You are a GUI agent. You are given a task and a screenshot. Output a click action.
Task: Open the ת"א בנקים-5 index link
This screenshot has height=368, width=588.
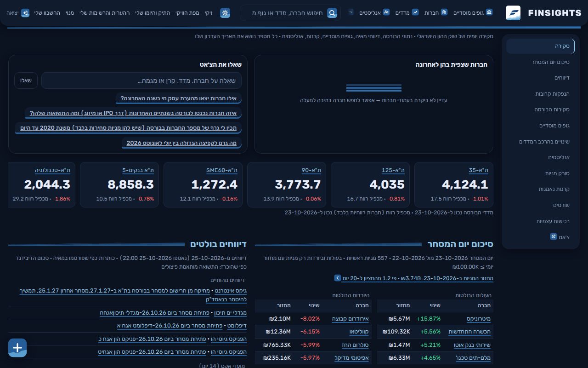138,170
